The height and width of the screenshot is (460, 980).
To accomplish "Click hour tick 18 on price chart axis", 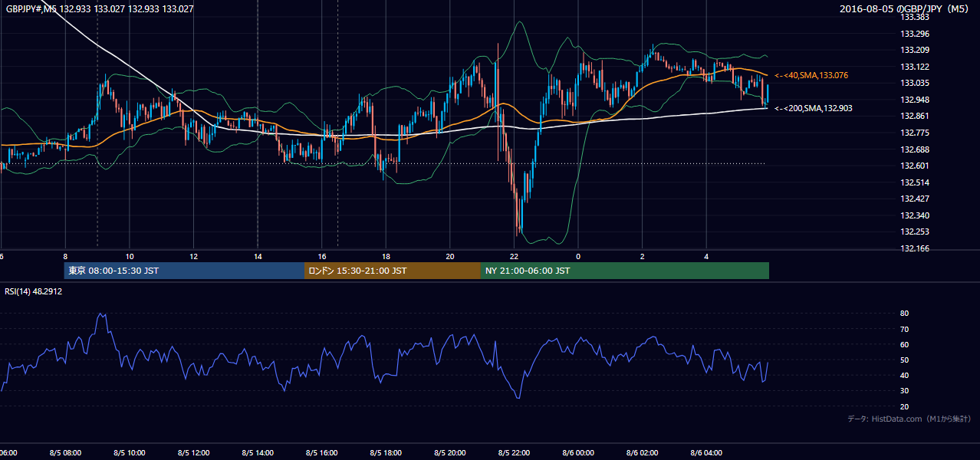I will point(386,256).
